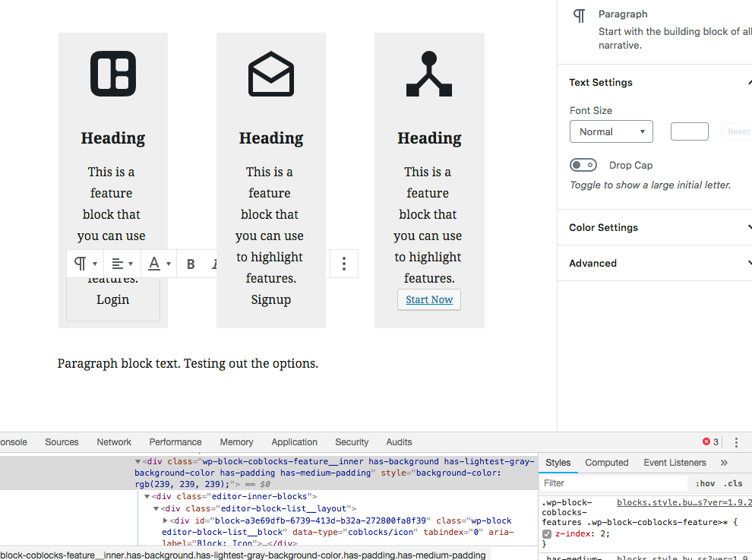Click the Signup paragraph text
This screenshot has width=752, height=560.
(x=271, y=299)
